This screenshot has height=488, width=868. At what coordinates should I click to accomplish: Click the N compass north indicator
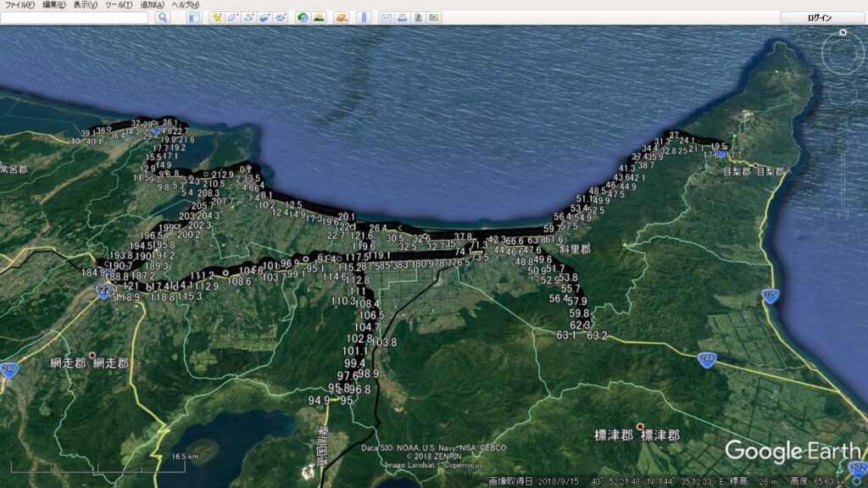click(x=843, y=32)
